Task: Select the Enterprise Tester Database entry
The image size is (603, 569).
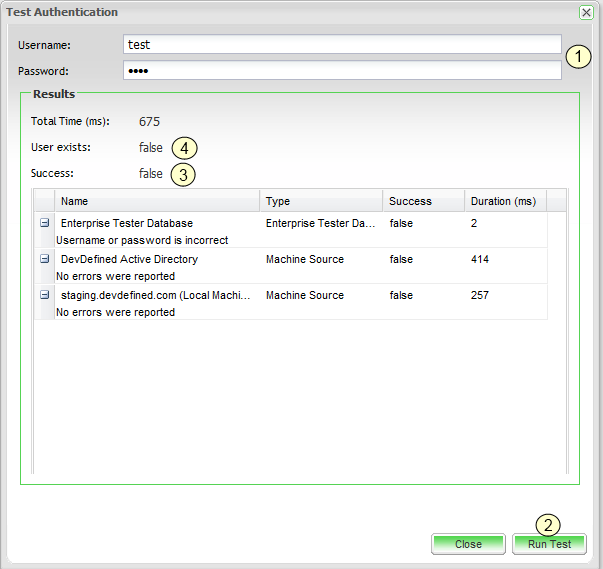Action: point(127,224)
